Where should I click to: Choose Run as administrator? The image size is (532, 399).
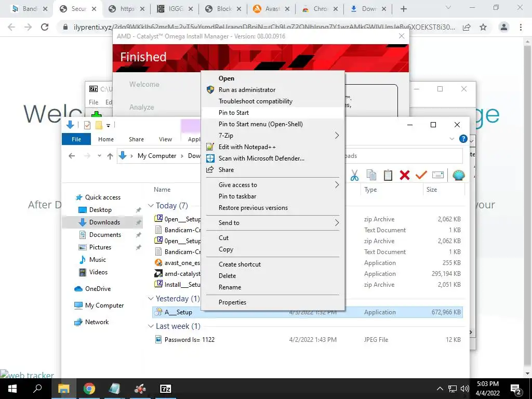point(273,90)
